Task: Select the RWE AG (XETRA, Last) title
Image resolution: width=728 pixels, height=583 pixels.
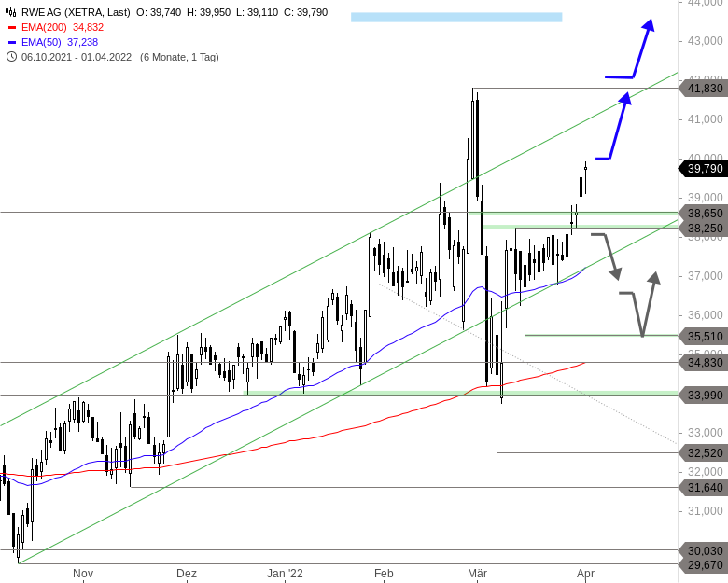Action: click(x=76, y=12)
